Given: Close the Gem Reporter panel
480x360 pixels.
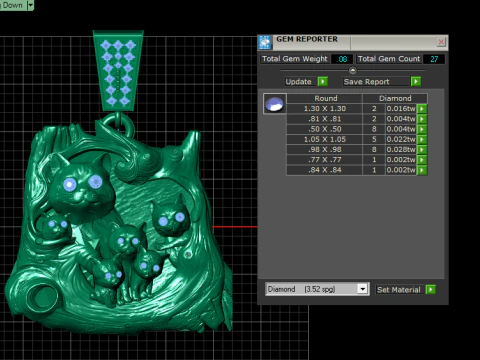Looking at the screenshot, I should pyautogui.click(x=441, y=42).
